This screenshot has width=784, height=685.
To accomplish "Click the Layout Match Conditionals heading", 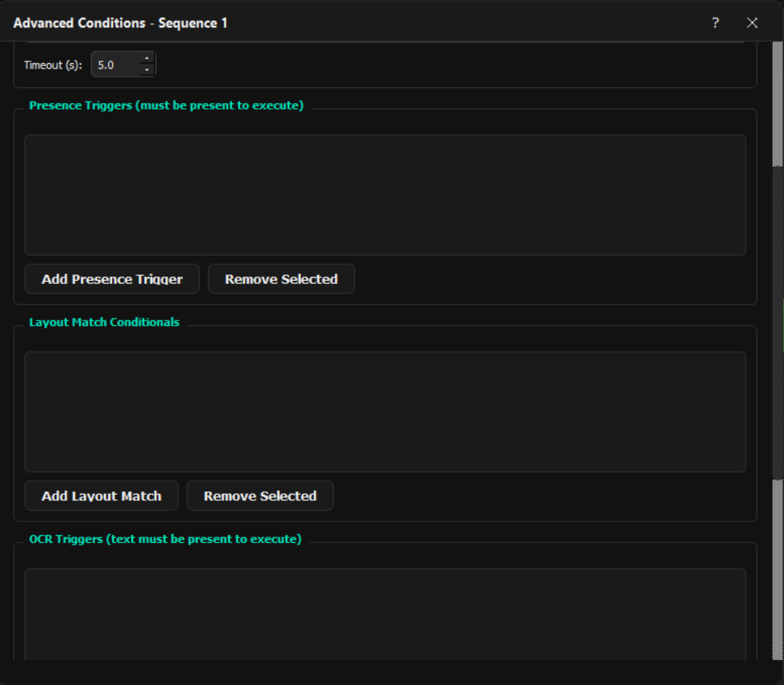I will [104, 322].
